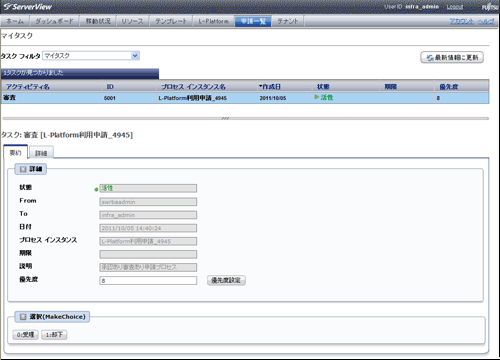
Task: Select the 申請一覧 tab
Action: [253, 21]
